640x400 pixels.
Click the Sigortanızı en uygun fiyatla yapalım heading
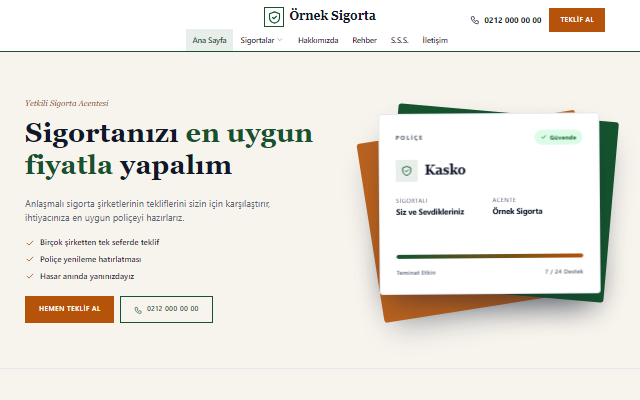coord(169,149)
